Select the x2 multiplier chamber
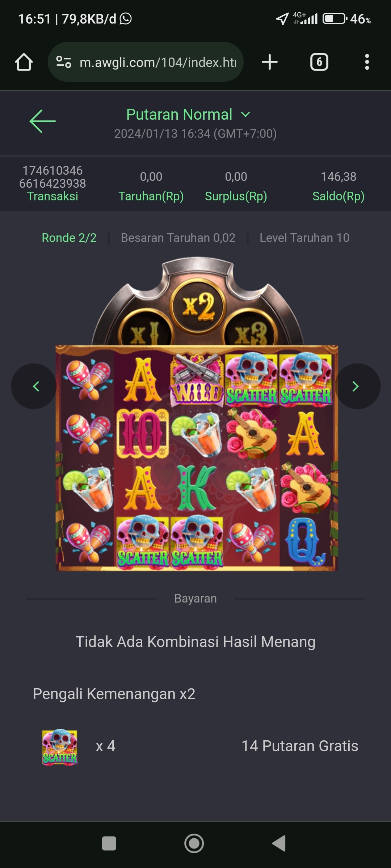This screenshot has height=868, width=391. (198, 306)
